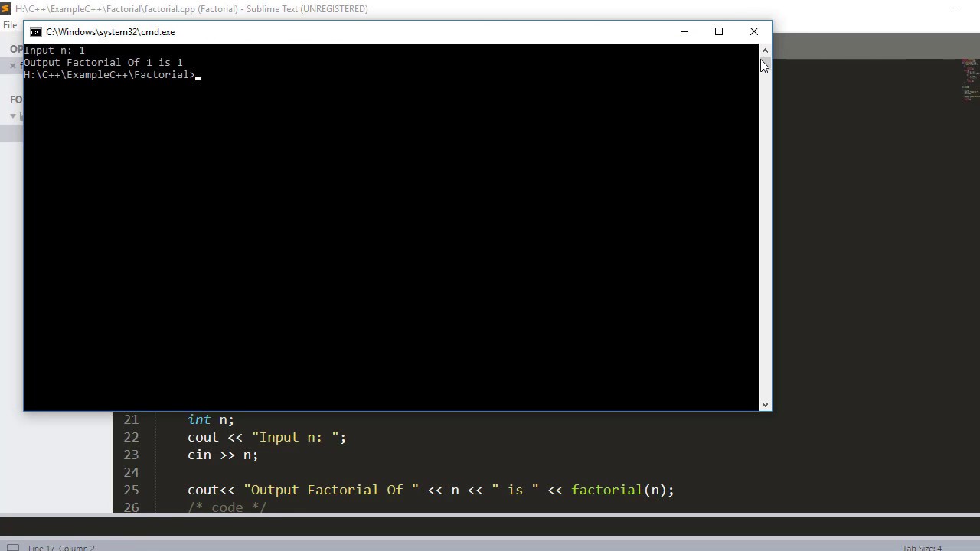Collapse the folder tree triangle in sidebar

click(x=13, y=116)
